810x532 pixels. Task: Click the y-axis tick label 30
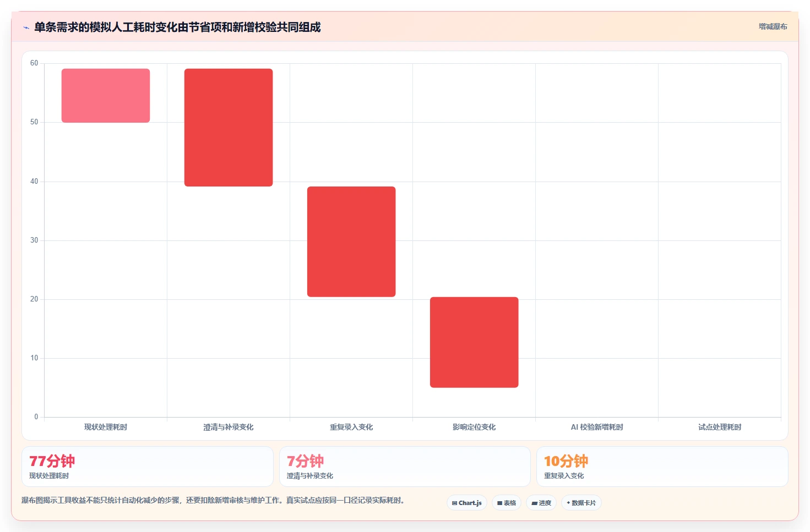point(34,240)
